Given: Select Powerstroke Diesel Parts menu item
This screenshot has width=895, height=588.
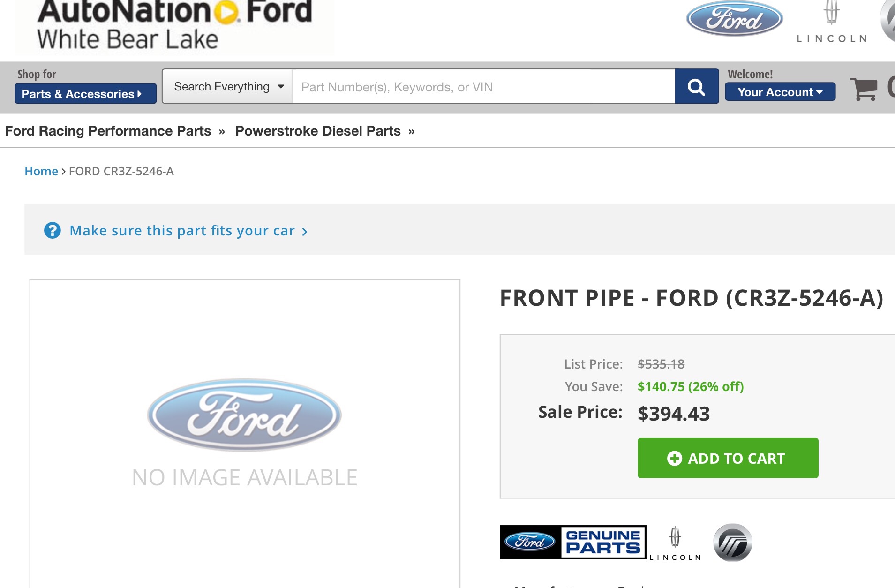Looking at the screenshot, I should (318, 131).
